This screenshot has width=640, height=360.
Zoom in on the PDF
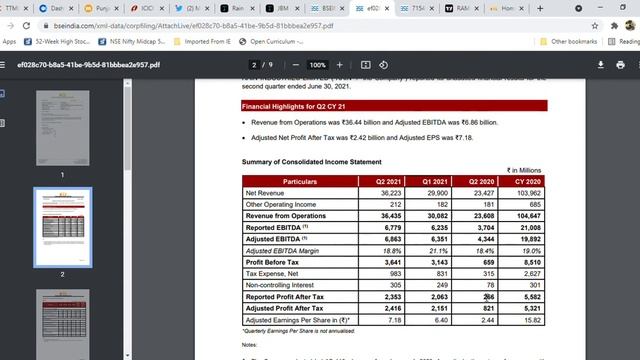click(340, 65)
